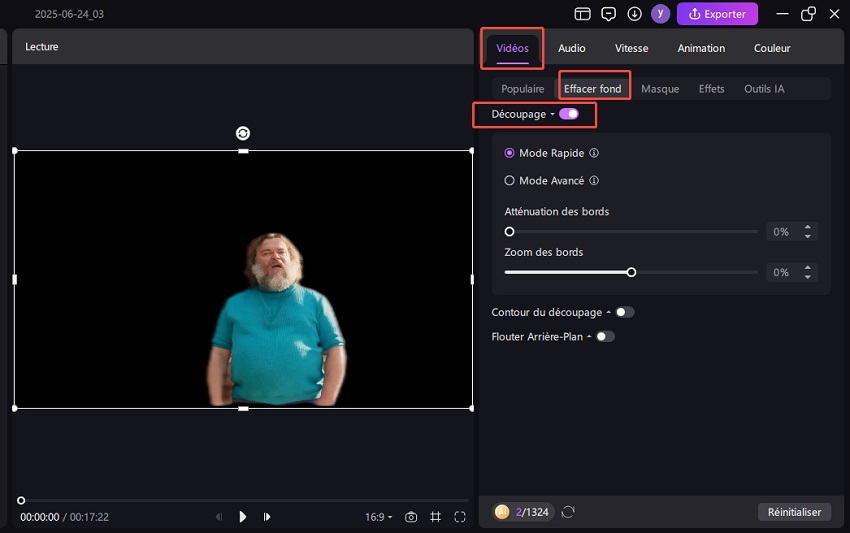
Task: Select the Effets sub-tab
Action: [x=711, y=89]
